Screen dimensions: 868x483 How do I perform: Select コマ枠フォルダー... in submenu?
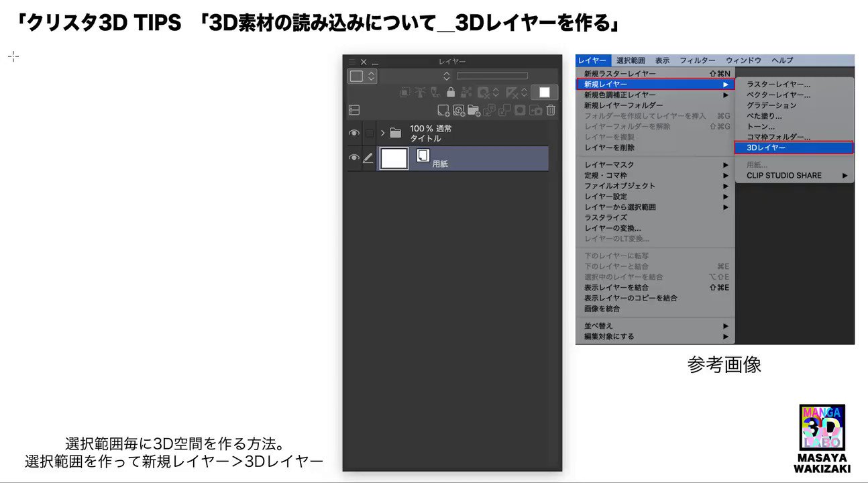click(795, 137)
